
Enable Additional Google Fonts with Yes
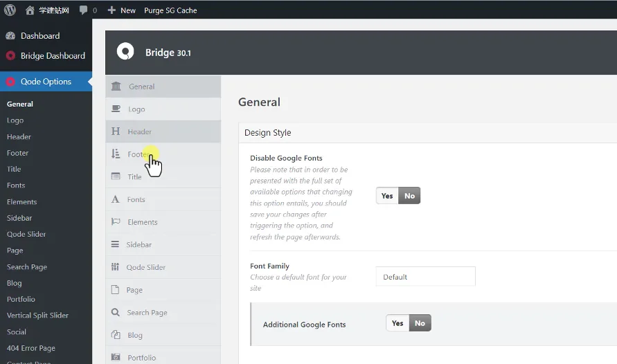(397, 323)
